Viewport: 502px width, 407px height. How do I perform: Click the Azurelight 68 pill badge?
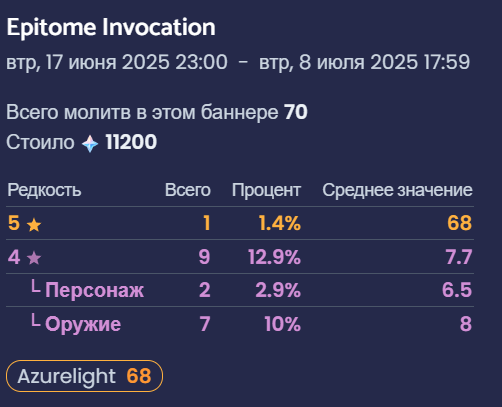pos(84,376)
